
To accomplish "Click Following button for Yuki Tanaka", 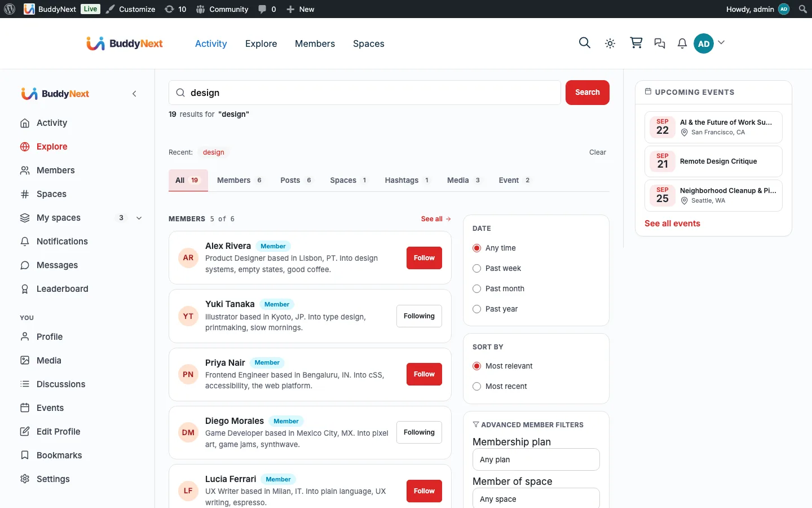I will tap(419, 316).
